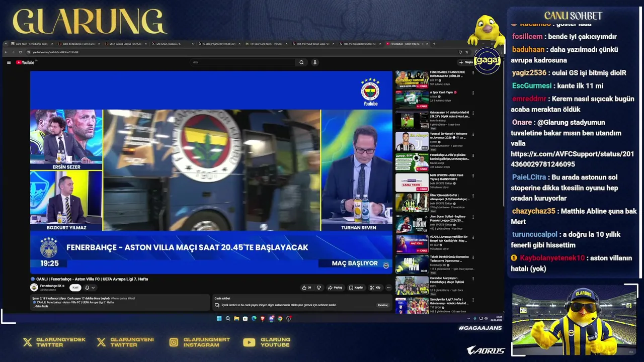The image size is (644, 362).
Task: Open 'beIN SPORTS HABER Canlı Yayın' thumbnail
Action: (412, 182)
